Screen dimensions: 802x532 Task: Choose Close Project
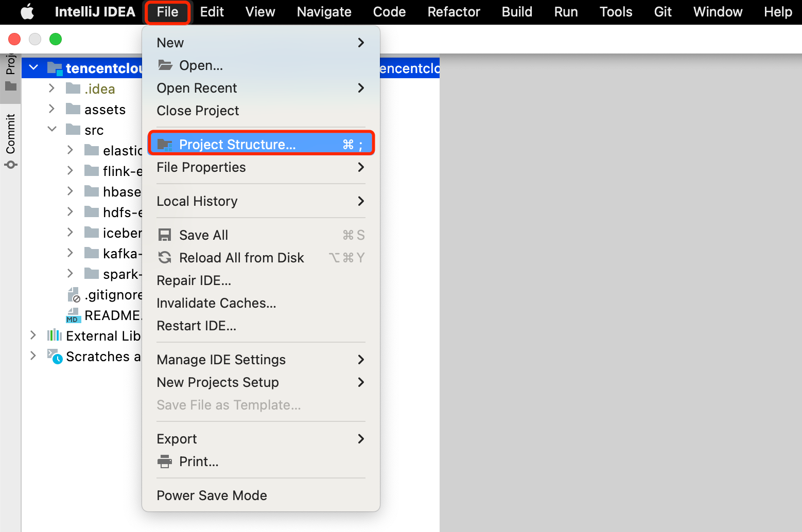click(198, 111)
